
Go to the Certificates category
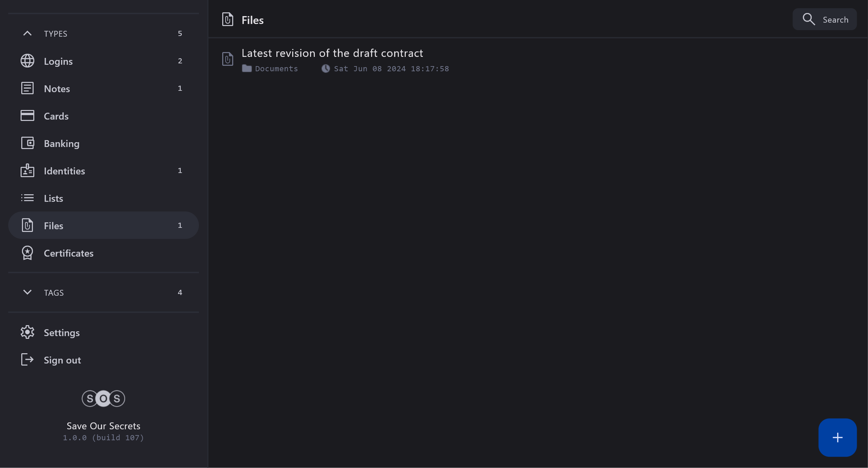[69, 253]
